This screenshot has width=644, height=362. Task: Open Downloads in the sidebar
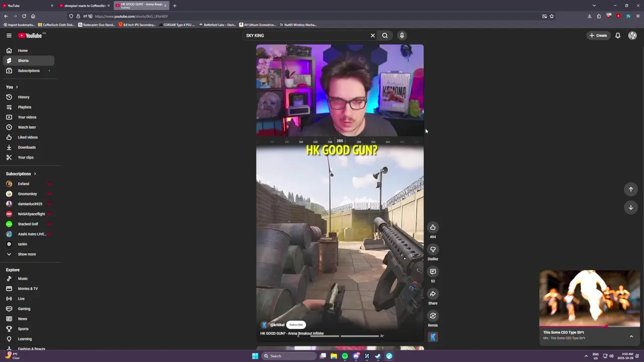[x=28, y=147]
